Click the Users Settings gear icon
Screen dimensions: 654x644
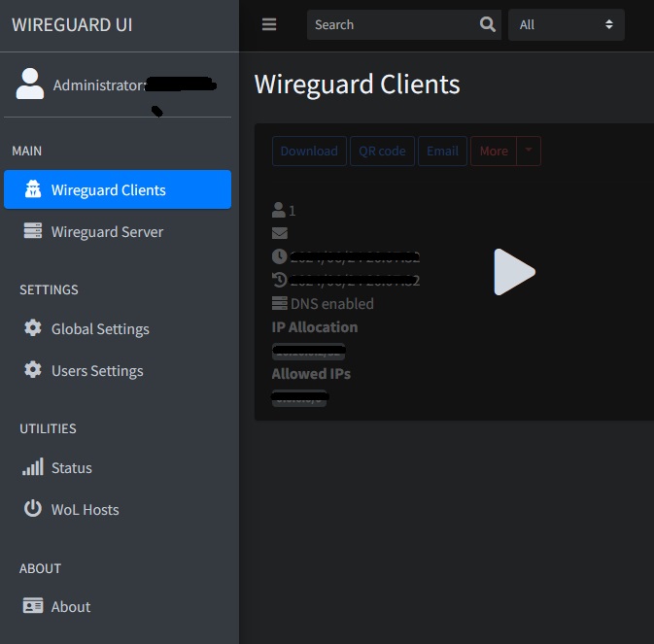(33, 370)
